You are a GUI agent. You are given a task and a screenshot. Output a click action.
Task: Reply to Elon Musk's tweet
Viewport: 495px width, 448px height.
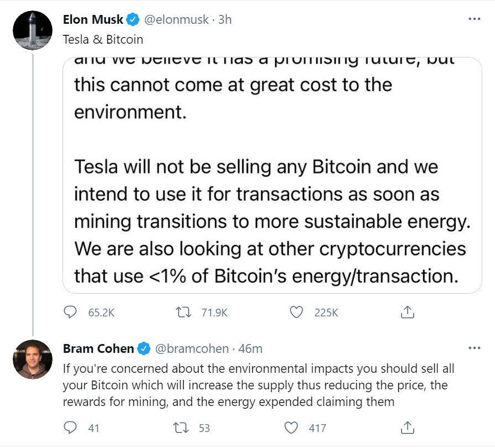70,312
